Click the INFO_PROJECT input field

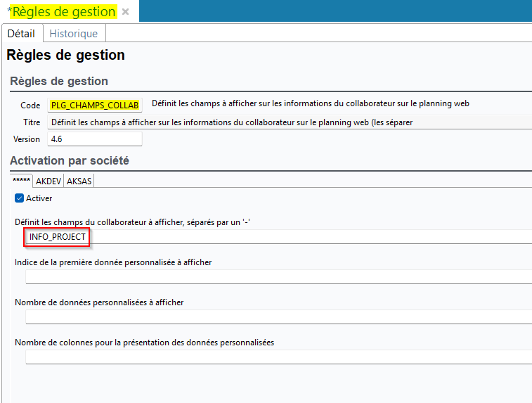point(278,237)
